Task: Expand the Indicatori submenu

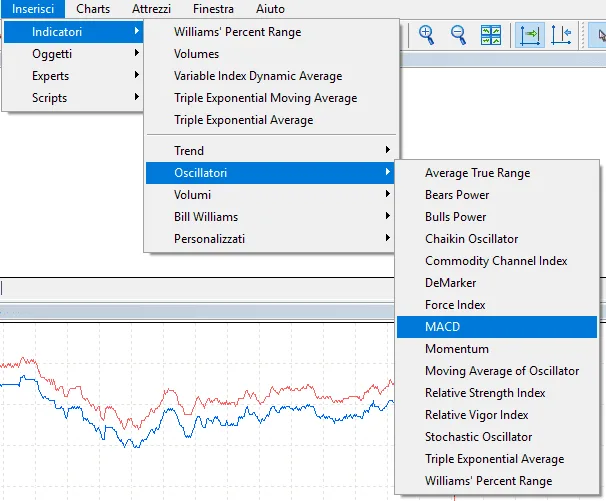Action: [x=73, y=32]
